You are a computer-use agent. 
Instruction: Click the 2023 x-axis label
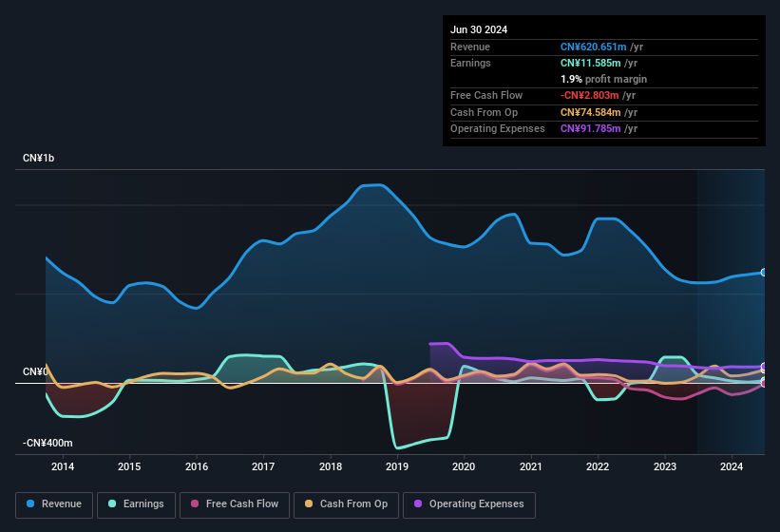tap(665, 466)
